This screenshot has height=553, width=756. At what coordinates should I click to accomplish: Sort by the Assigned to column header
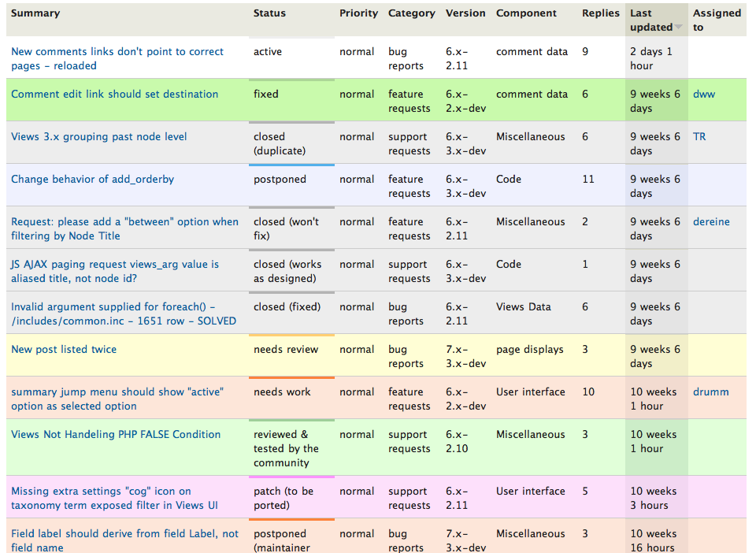pyautogui.click(x=717, y=20)
